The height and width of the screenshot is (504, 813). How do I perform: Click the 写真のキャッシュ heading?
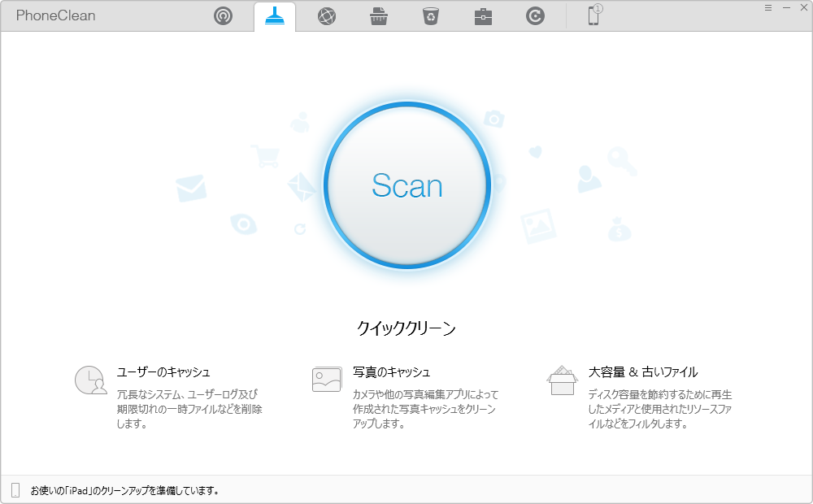coord(392,372)
